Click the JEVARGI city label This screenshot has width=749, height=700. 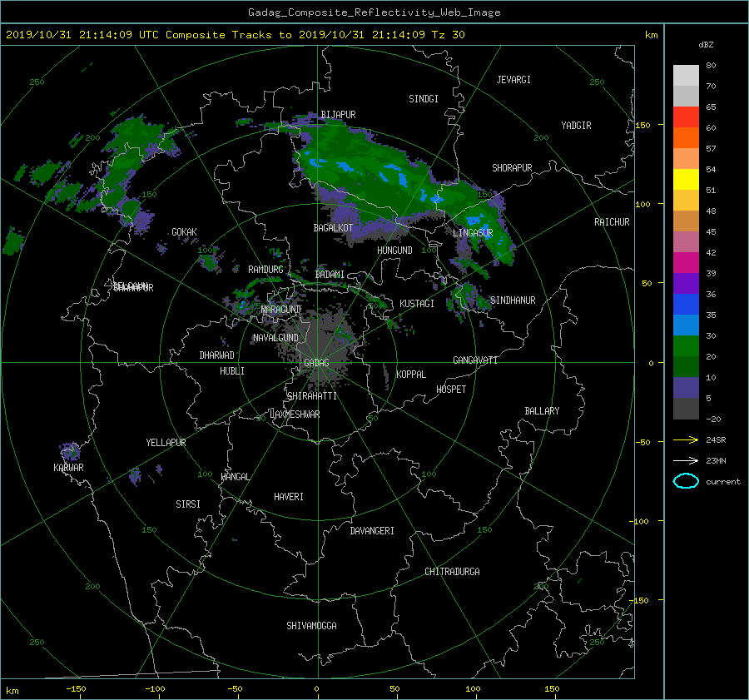[x=513, y=80]
